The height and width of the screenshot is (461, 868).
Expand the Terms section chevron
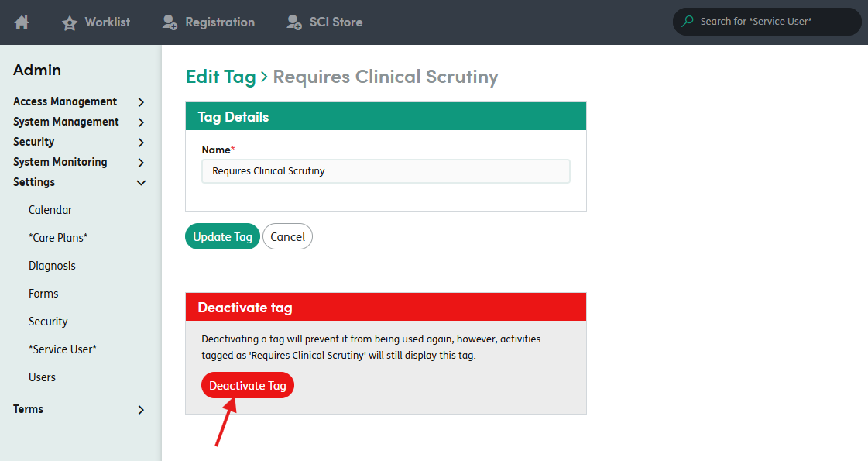[x=141, y=409]
